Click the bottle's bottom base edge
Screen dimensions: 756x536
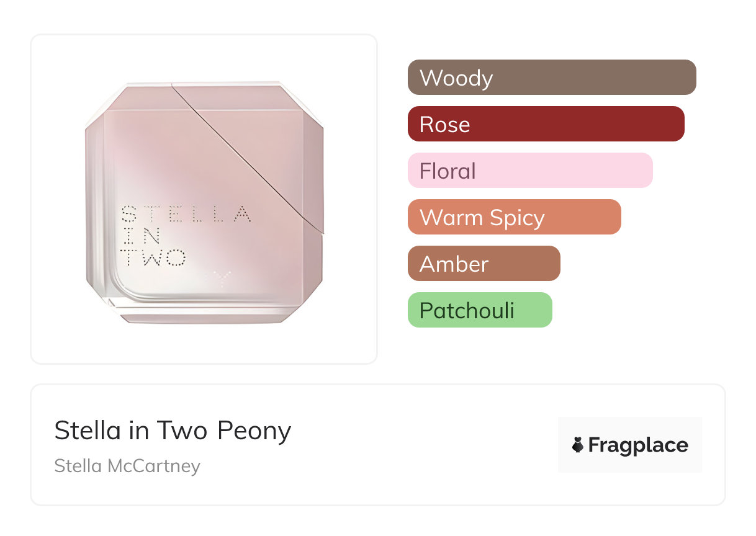[x=205, y=318]
